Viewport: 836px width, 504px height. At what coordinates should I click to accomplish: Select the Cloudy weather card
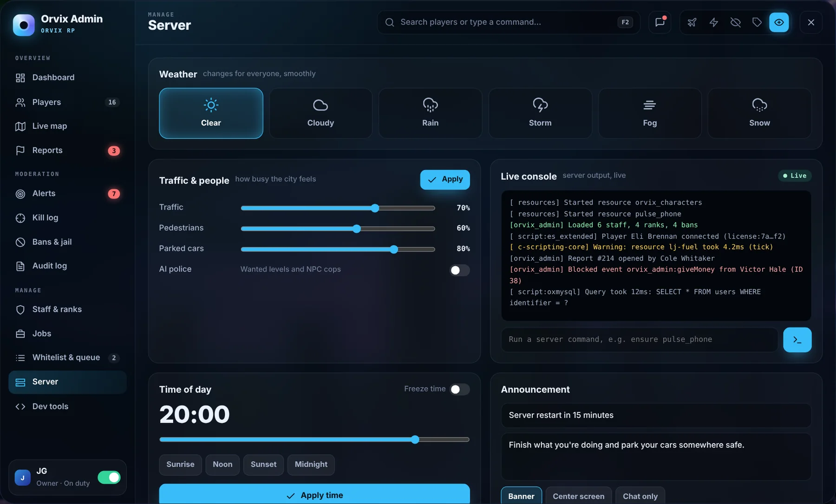(320, 113)
